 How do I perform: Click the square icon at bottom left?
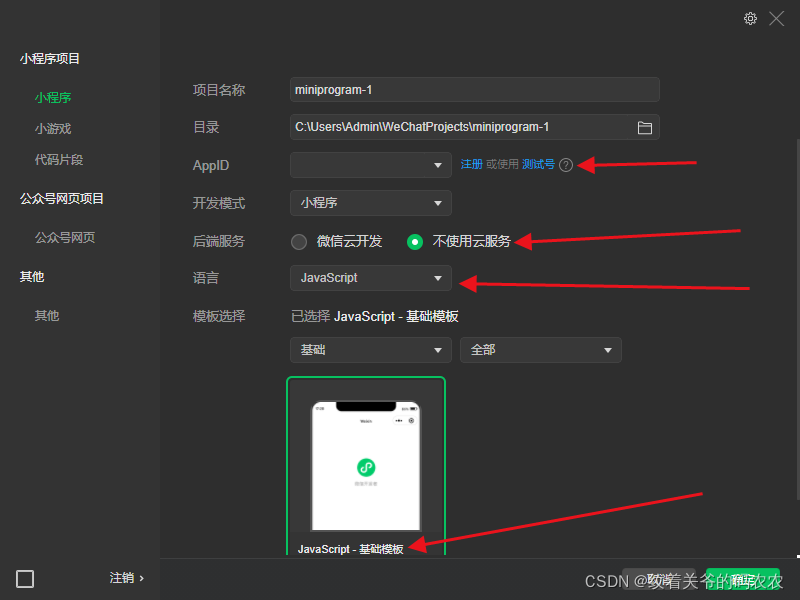(x=25, y=579)
